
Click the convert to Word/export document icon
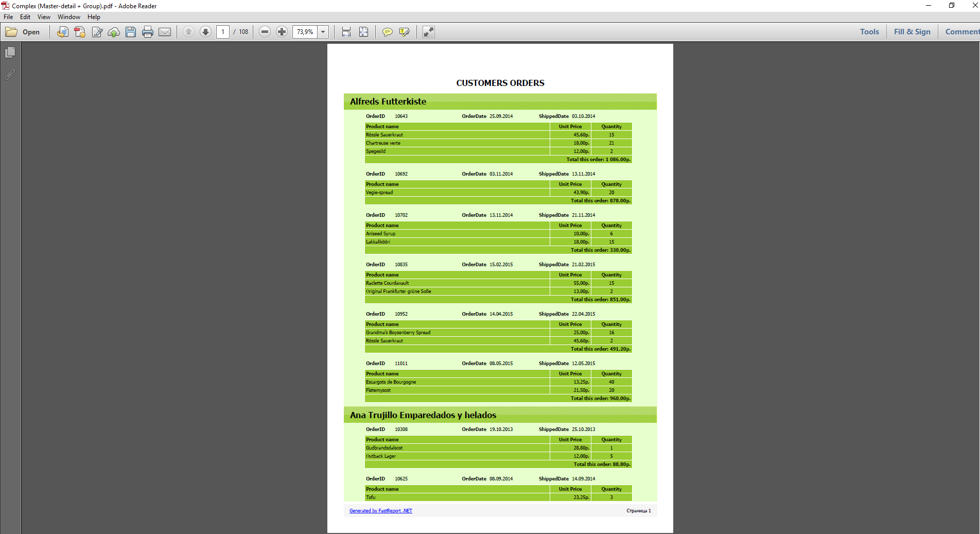click(x=62, y=32)
